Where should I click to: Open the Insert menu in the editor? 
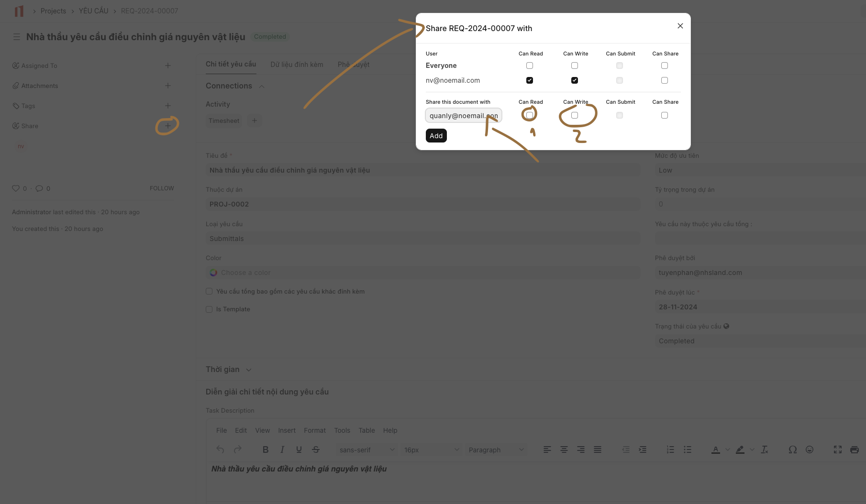pyautogui.click(x=287, y=430)
